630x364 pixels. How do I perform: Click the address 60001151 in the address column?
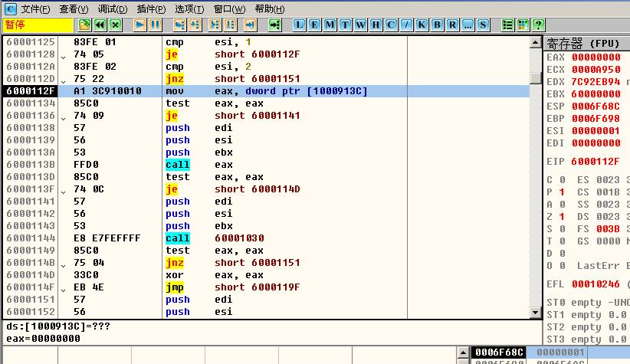point(31,300)
